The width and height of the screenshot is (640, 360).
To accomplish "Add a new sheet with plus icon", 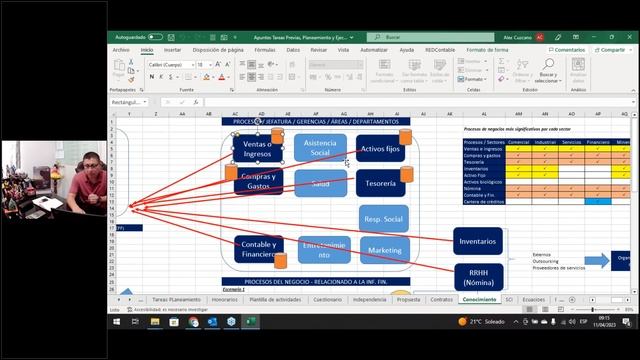I will click(x=572, y=300).
